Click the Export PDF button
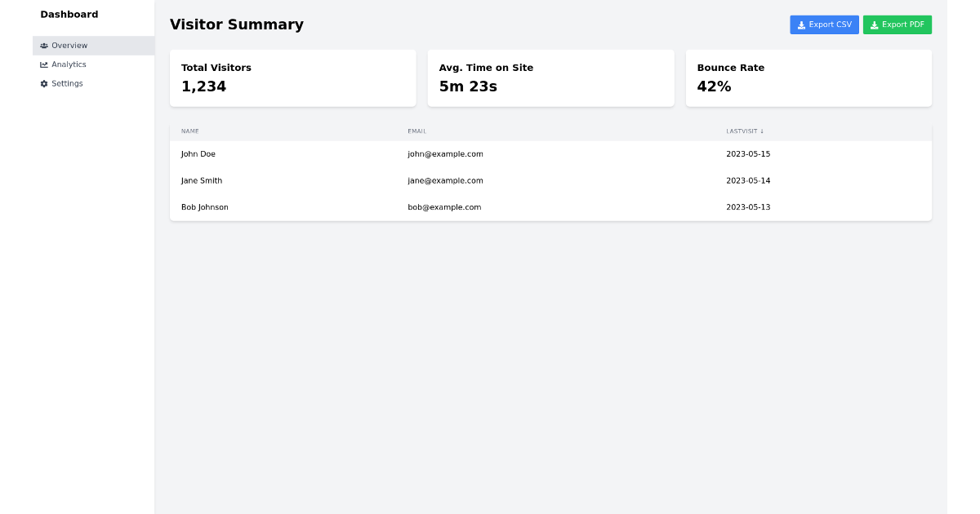The height and width of the screenshot is (514, 980). pos(898,24)
